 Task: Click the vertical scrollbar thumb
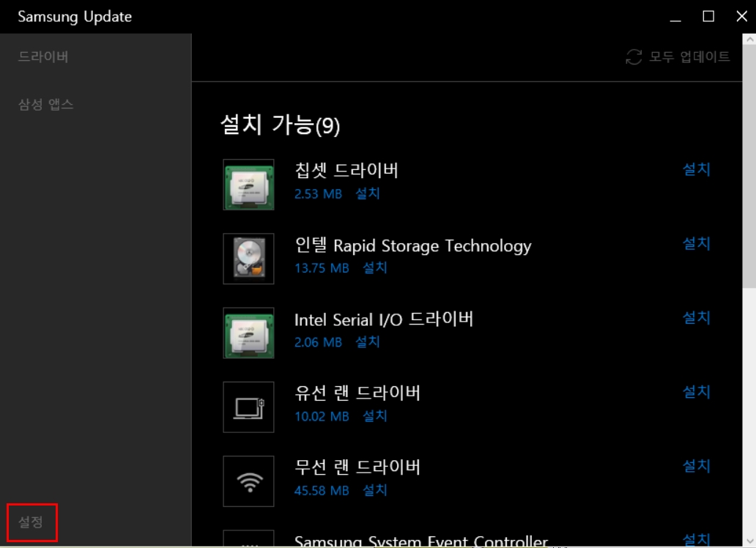tap(749, 167)
